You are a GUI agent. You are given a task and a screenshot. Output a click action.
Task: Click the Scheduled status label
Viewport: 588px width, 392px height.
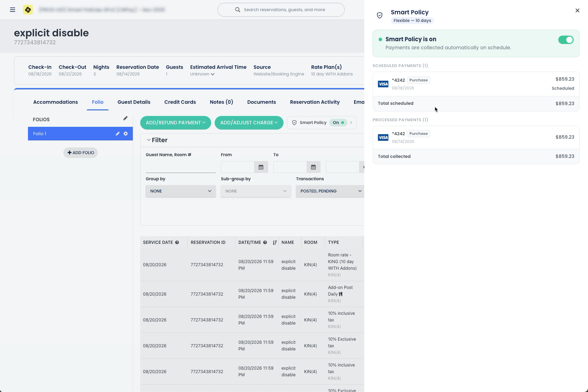(563, 88)
